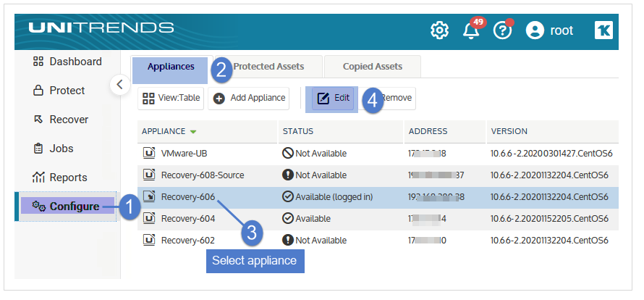Click the warning status icon for Recovery-602
Screen dimensions: 644x300
click(x=288, y=240)
